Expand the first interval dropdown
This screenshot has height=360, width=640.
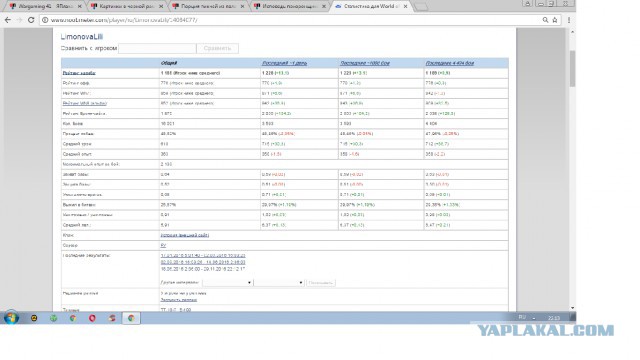[x=227, y=282]
